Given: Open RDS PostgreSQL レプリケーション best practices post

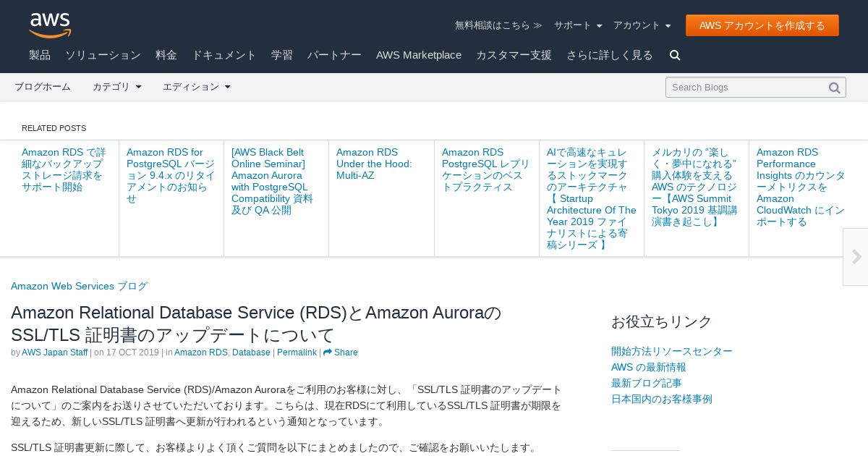Looking at the screenshot, I should (x=486, y=169).
